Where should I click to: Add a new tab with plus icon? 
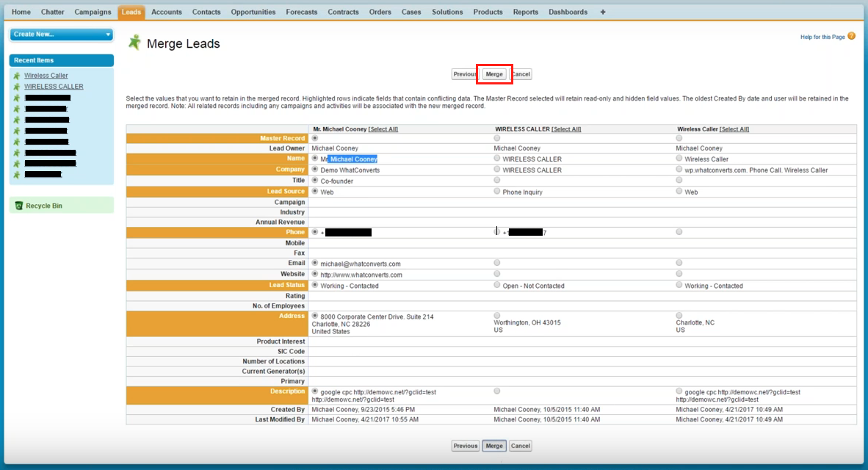[603, 12]
